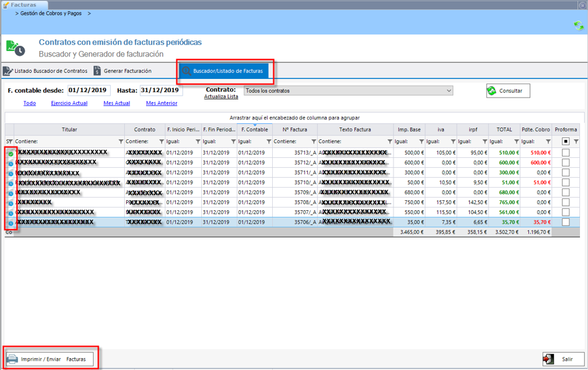Viewport: 588px width, 370px height.
Task: Click the exit door icon beside Salir
Action: [549, 359]
